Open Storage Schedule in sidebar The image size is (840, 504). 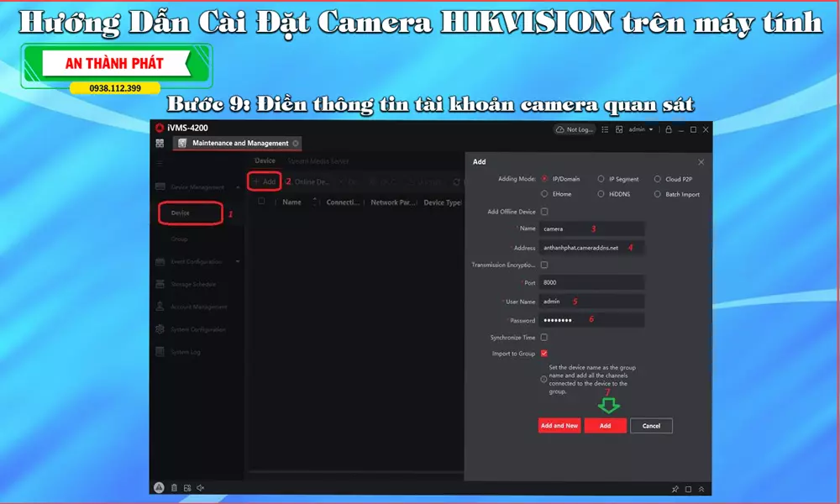point(193,284)
